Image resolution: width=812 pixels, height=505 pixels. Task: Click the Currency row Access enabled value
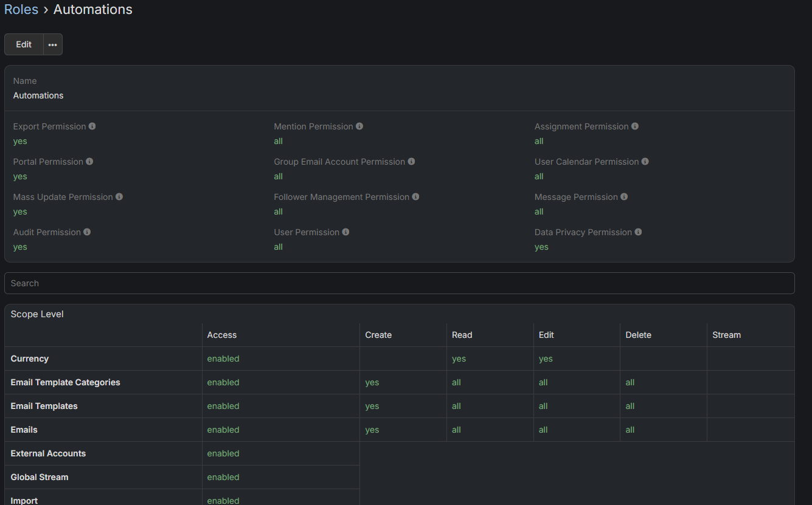(x=223, y=359)
